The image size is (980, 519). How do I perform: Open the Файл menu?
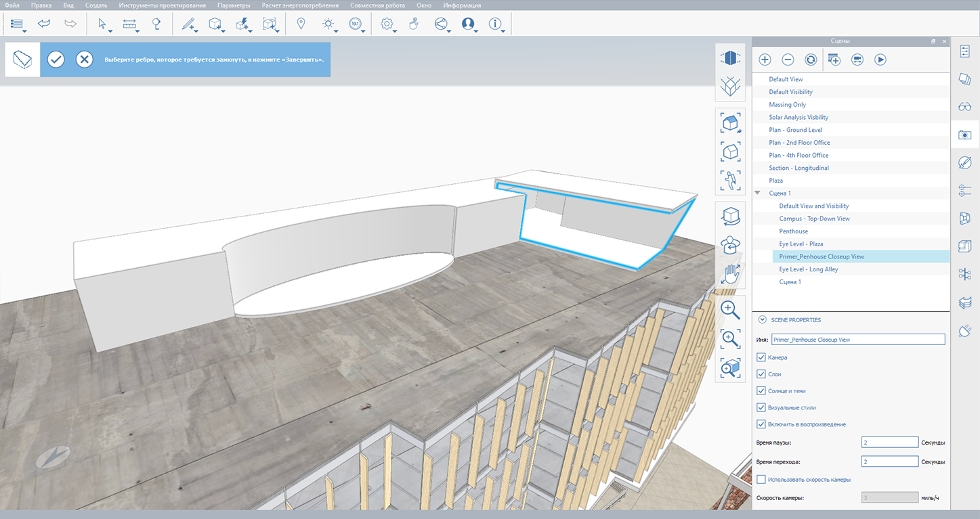coord(12,5)
